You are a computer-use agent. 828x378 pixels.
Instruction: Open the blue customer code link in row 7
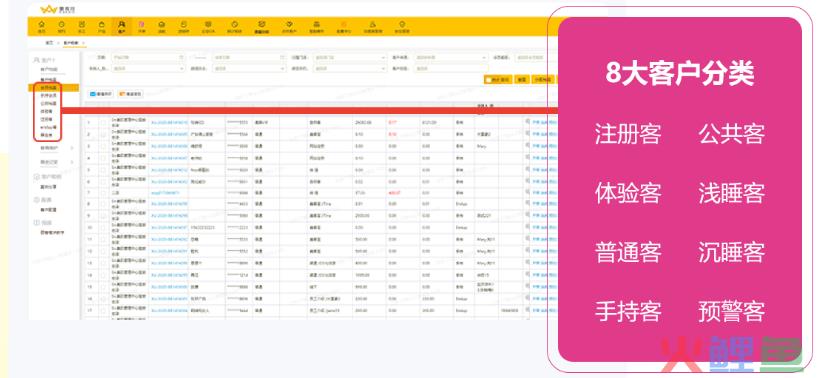coord(166,193)
